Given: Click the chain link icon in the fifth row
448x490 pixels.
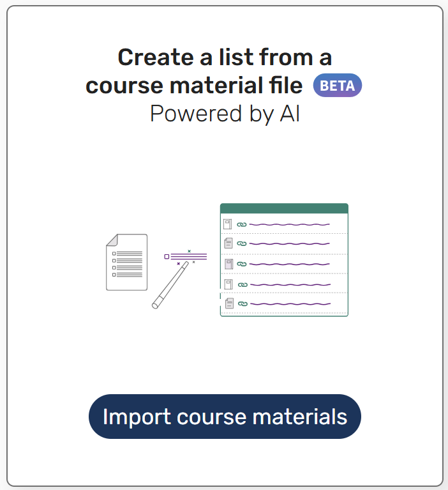Looking at the screenshot, I should tap(243, 304).
